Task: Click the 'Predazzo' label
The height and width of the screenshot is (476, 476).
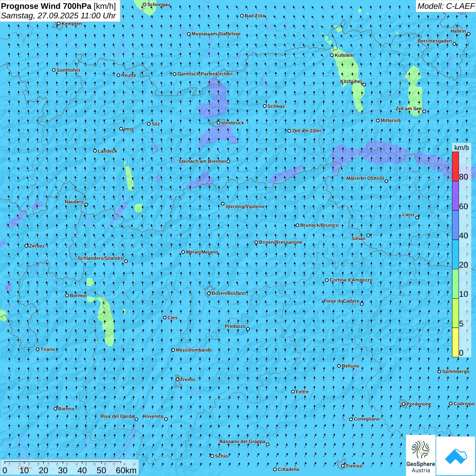Action: (x=235, y=326)
